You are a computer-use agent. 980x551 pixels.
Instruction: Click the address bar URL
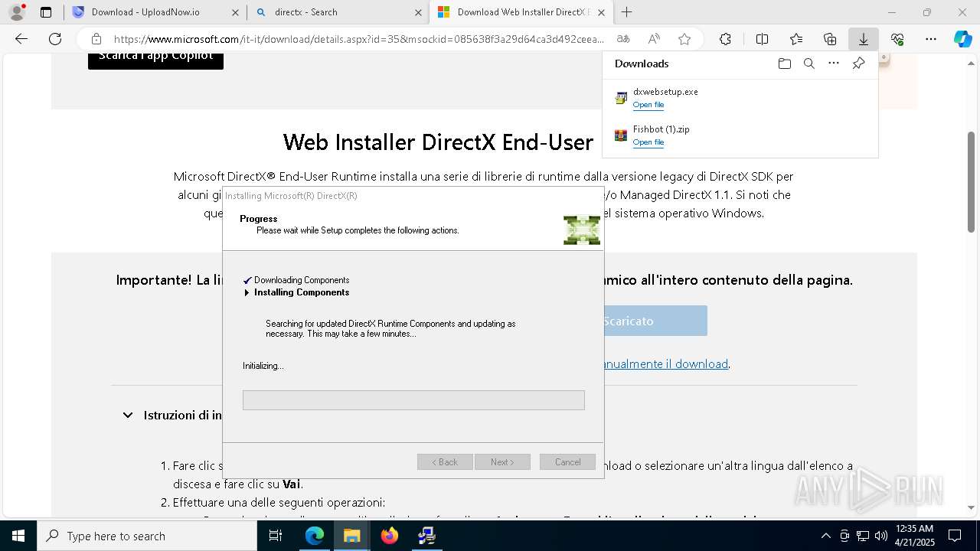click(358, 39)
